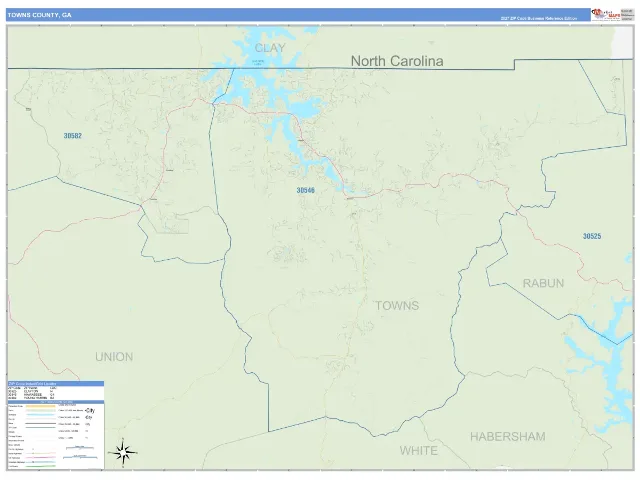Click the MarketMAPS logo
The height and width of the screenshot is (480, 640).
606,14
